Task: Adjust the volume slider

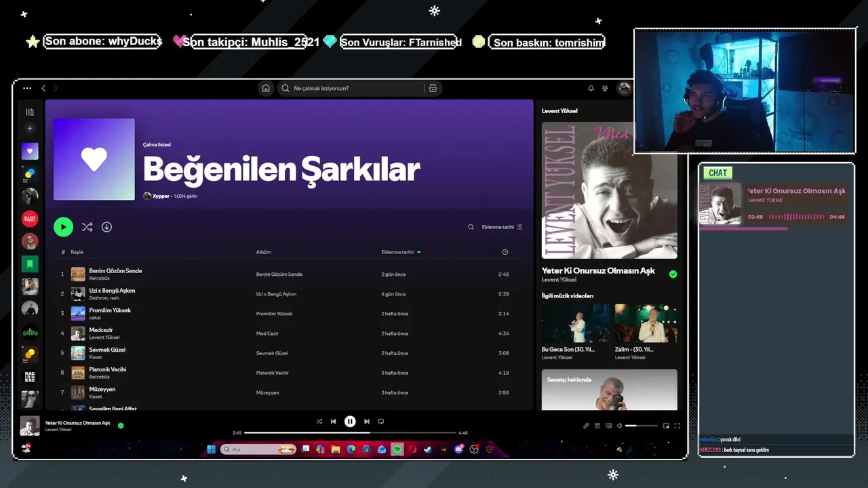Action: (x=642, y=426)
